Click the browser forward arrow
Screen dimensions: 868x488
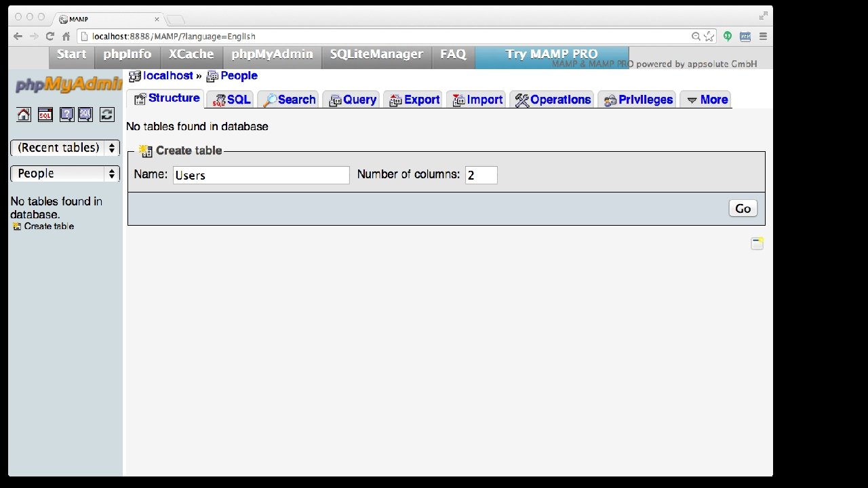tap(34, 36)
